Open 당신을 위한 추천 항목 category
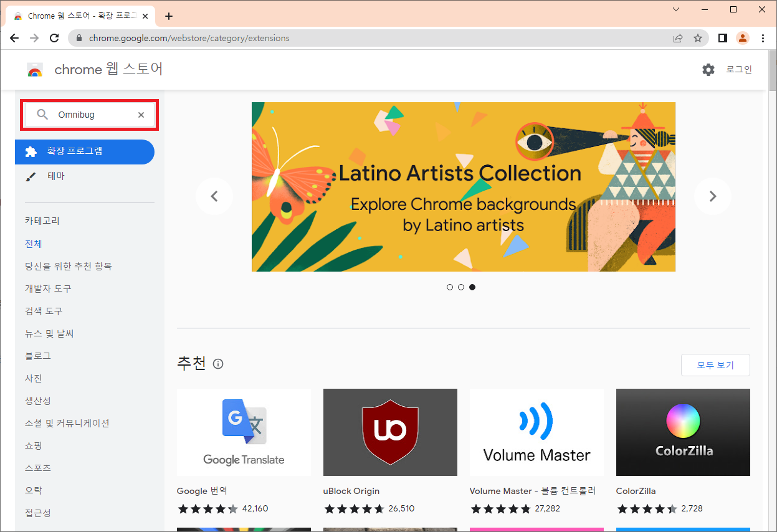This screenshot has width=777, height=532. pyautogui.click(x=69, y=266)
